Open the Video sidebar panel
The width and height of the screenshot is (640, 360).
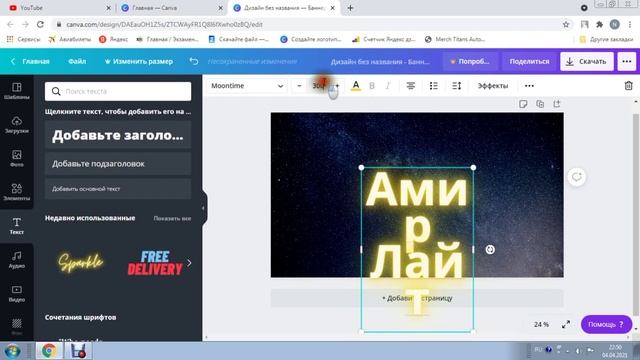tap(17, 293)
